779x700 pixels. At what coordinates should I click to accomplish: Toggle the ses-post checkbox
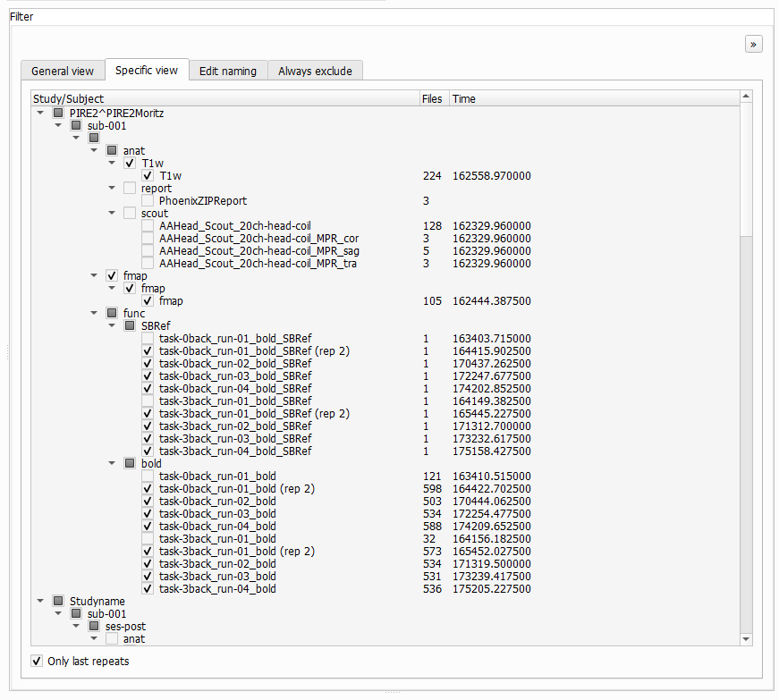94,626
